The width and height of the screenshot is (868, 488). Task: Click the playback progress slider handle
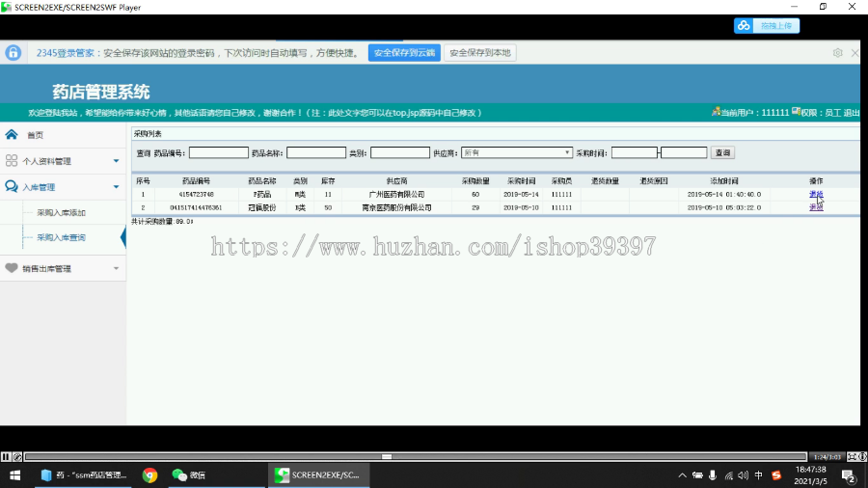[387, 457]
